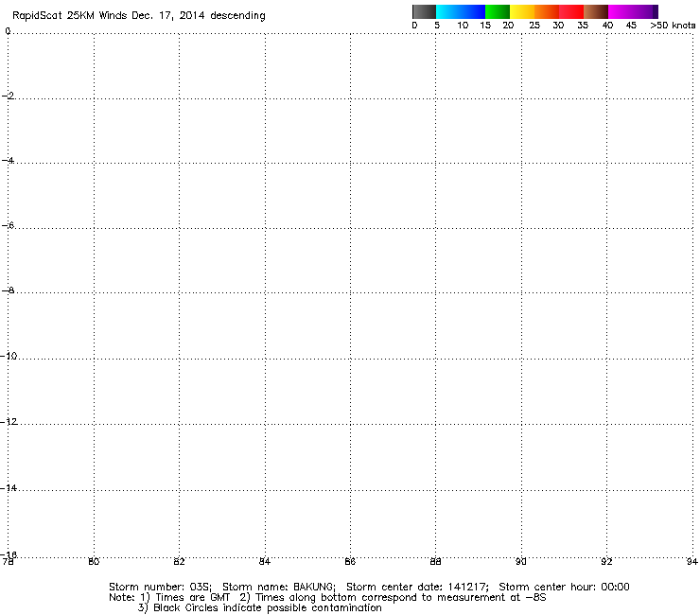The height and width of the screenshot is (615, 700).
Task: Click the longitude axis label '92'
Action: click(x=606, y=562)
